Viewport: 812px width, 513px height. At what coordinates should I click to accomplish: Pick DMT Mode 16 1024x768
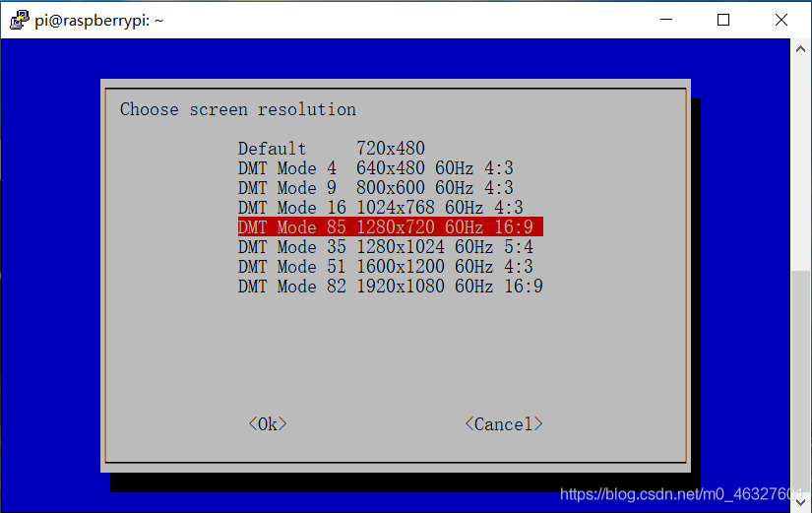click(381, 208)
